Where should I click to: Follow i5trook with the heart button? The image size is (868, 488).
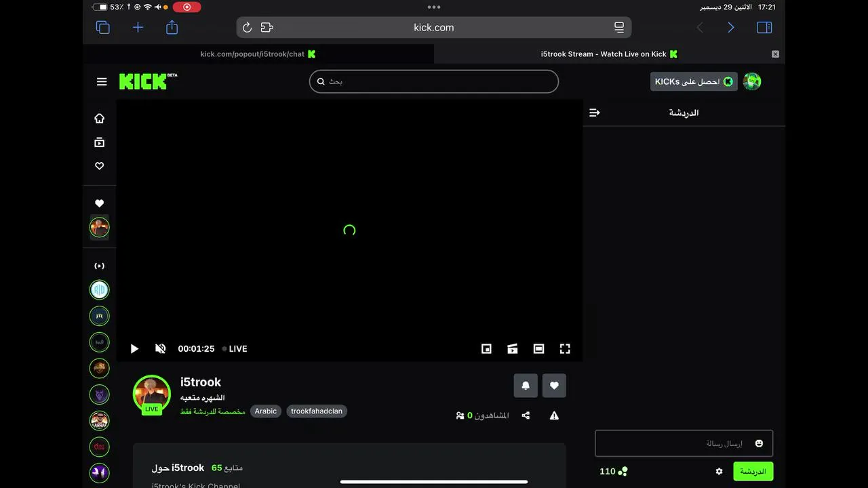tap(554, 386)
